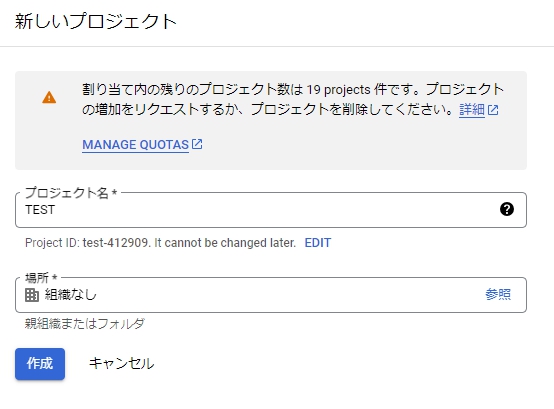Open the 詳細 details link
554x409 pixels.
[472, 110]
